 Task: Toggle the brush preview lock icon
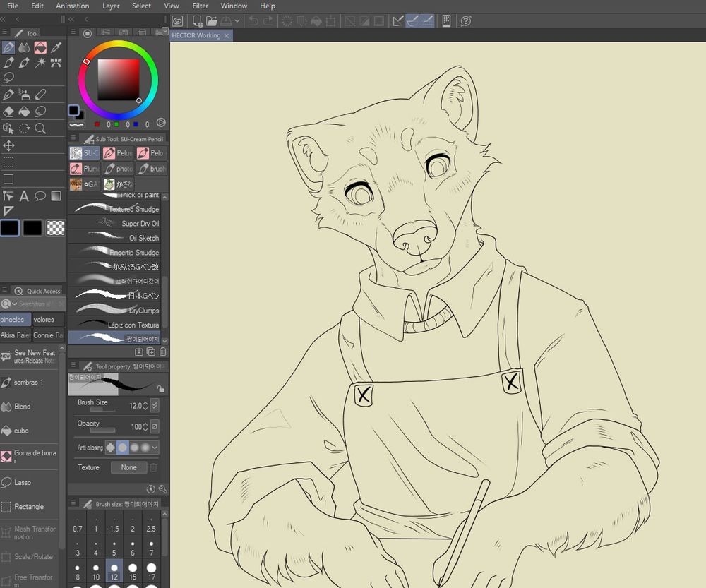pos(160,388)
